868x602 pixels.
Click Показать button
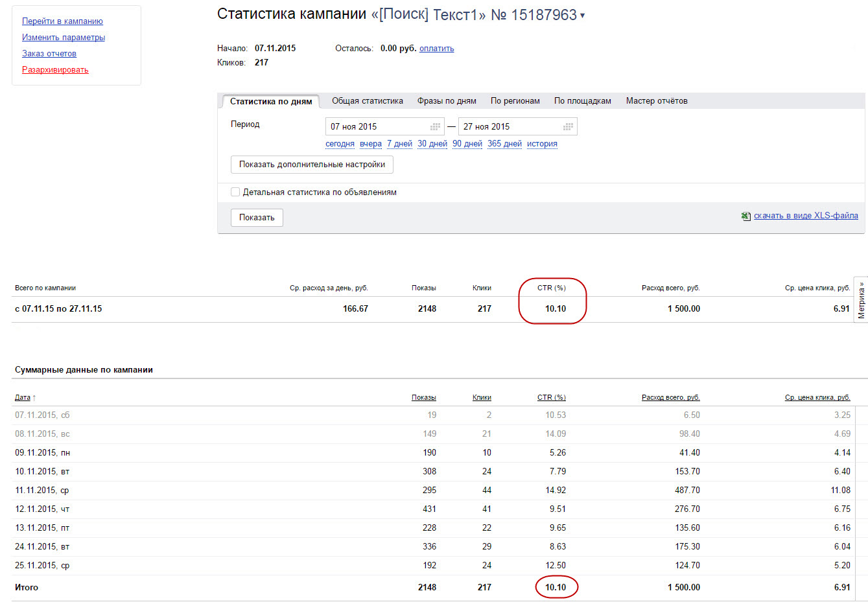coord(257,218)
